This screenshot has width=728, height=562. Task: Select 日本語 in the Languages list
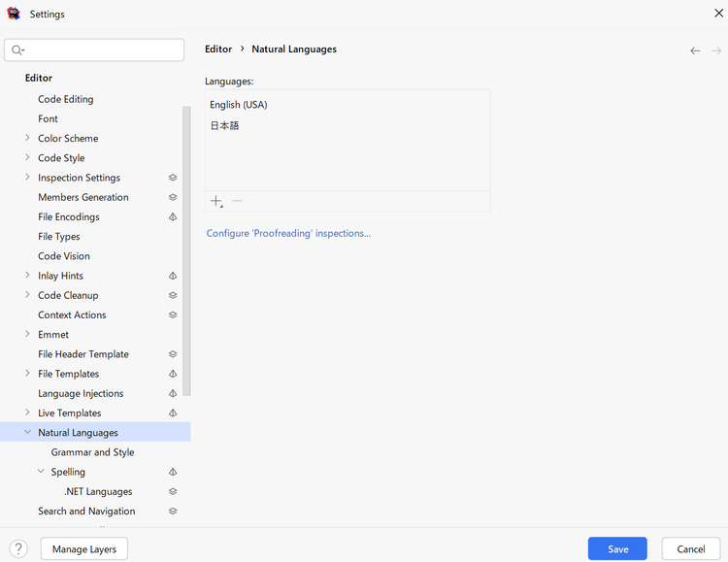point(347,125)
